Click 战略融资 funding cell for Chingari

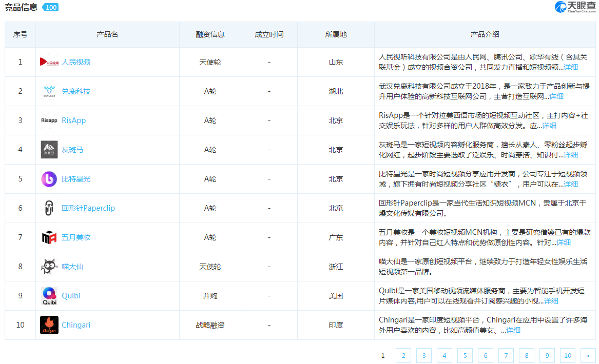tap(210, 325)
